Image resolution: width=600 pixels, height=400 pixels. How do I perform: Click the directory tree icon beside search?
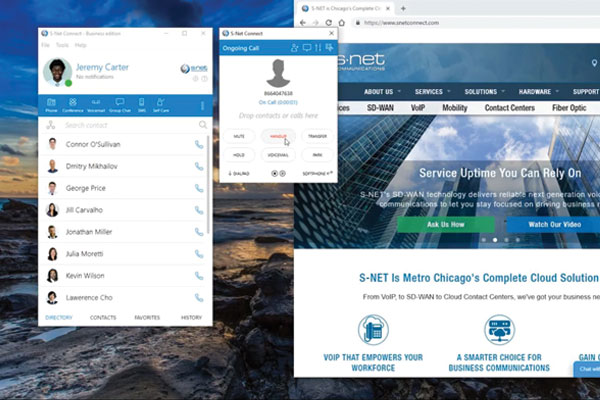click(51, 125)
